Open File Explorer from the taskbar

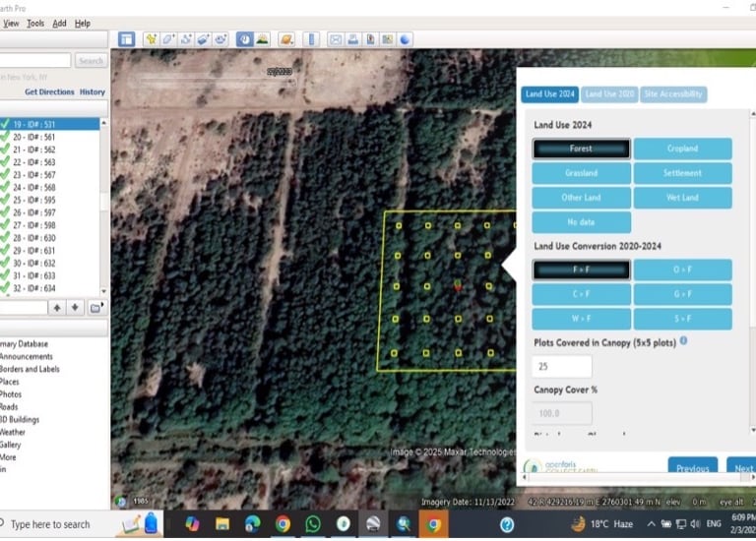222,524
